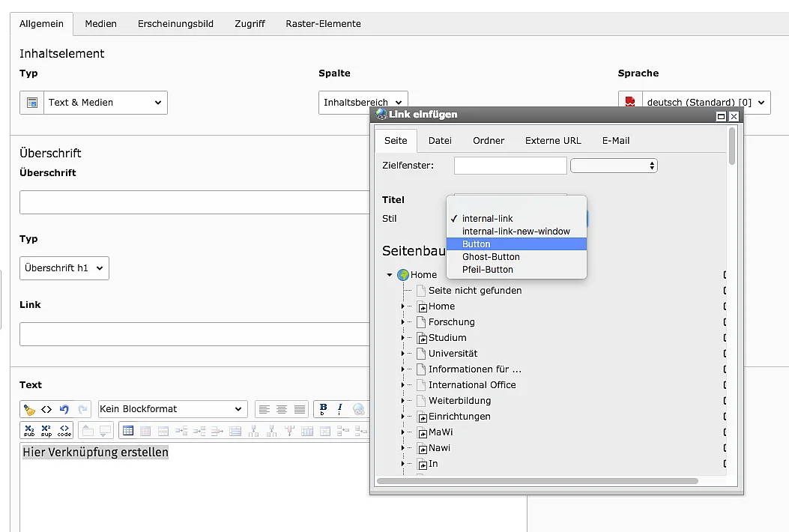Insert a table in editor
This screenshot has width=789, height=532.
128,430
